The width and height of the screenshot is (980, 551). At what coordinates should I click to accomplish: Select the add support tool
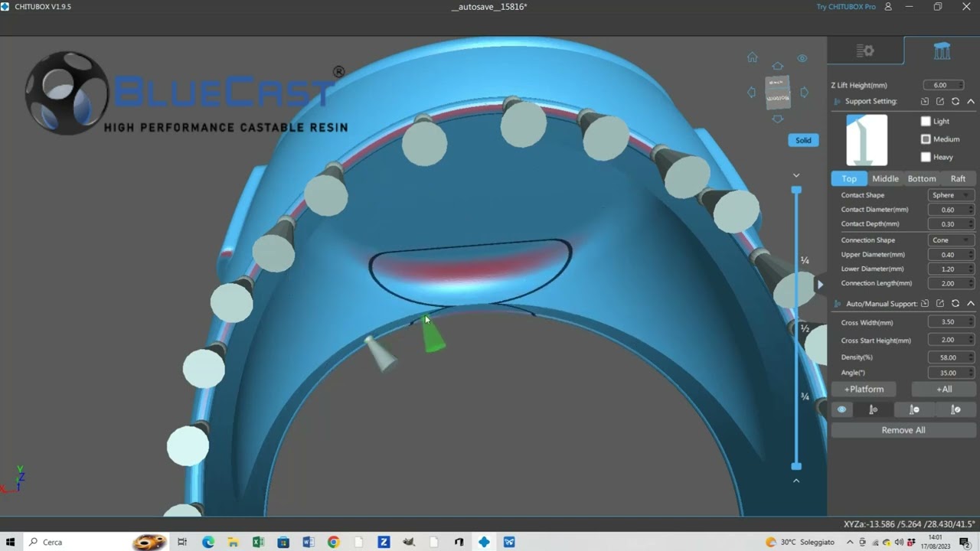point(873,409)
